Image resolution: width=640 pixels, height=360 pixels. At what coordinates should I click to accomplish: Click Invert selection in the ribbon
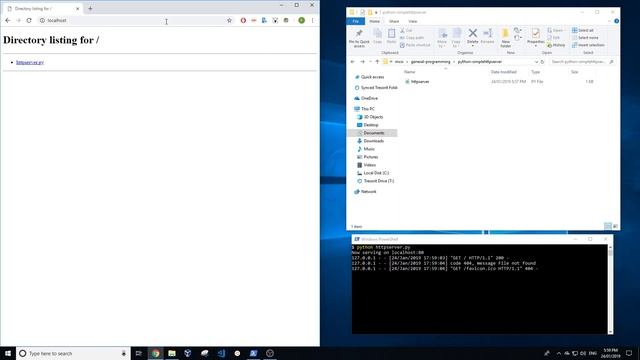(588, 45)
